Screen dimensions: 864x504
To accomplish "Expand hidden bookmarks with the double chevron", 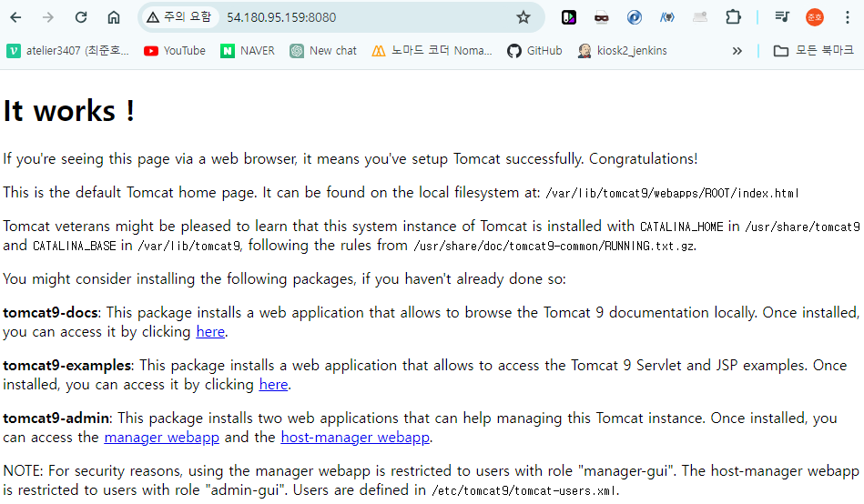I will click(737, 51).
